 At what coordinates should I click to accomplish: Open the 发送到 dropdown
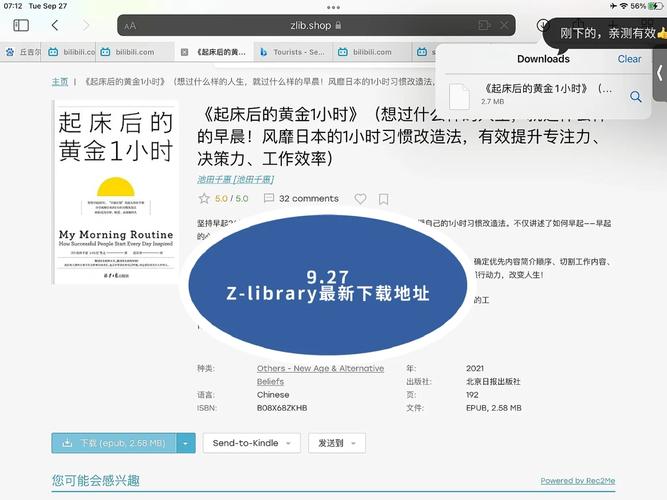pos(337,443)
